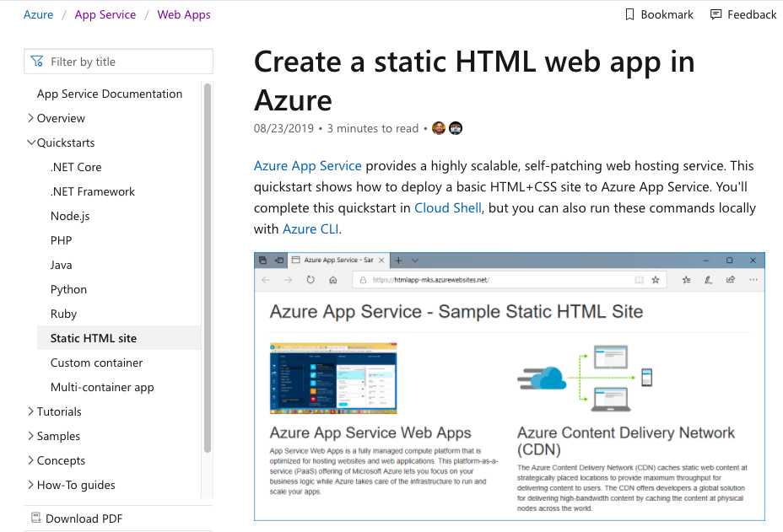The width and height of the screenshot is (783, 532).
Task: Click the filter funnel icon
Action: click(x=37, y=62)
